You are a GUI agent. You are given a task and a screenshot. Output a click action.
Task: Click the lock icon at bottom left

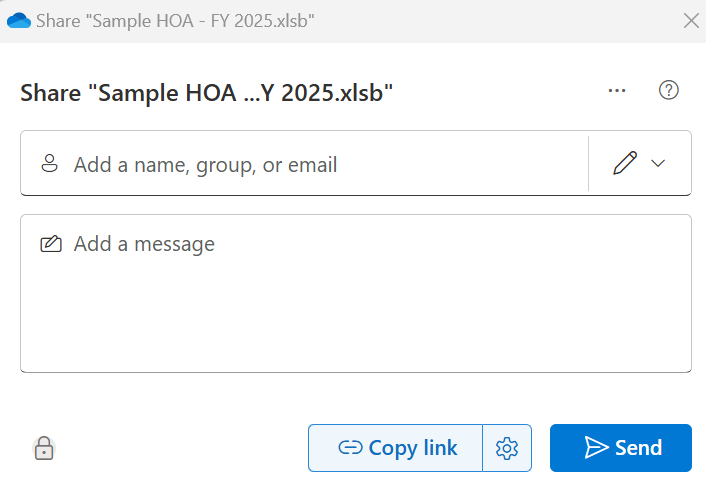(44, 448)
